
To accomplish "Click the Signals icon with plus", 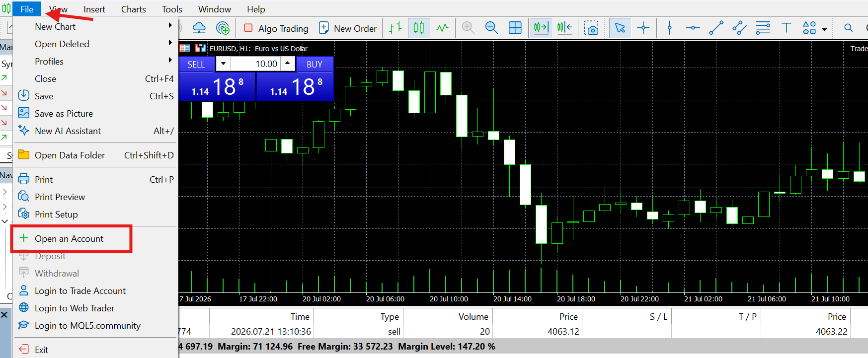I will (x=223, y=28).
